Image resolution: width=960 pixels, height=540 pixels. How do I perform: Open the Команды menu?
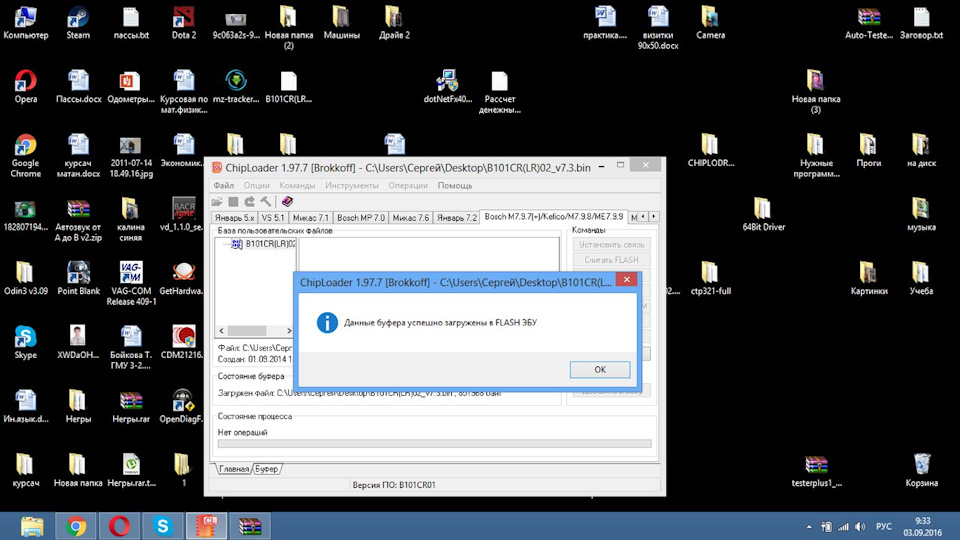[x=297, y=186]
